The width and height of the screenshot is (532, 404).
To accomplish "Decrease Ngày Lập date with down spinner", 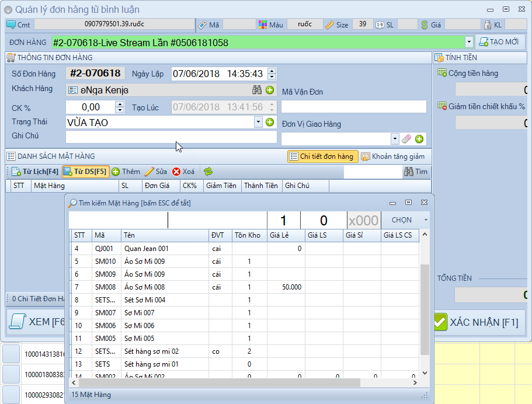I will 272,76.
